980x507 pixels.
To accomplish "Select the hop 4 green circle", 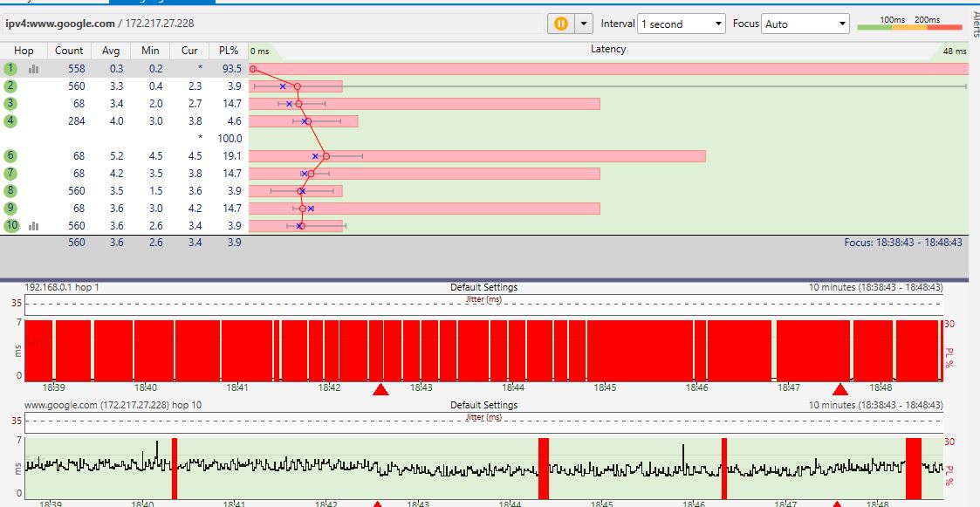I will (10, 120).
